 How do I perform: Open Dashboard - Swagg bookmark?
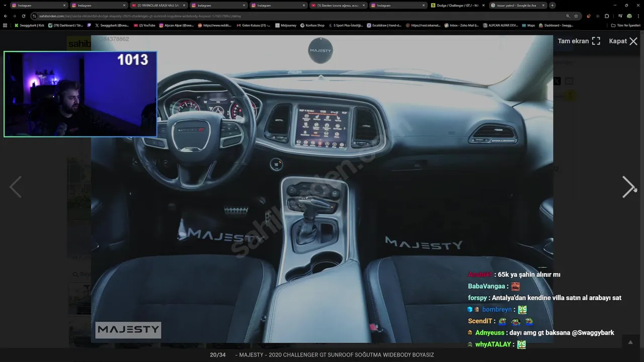556,25
